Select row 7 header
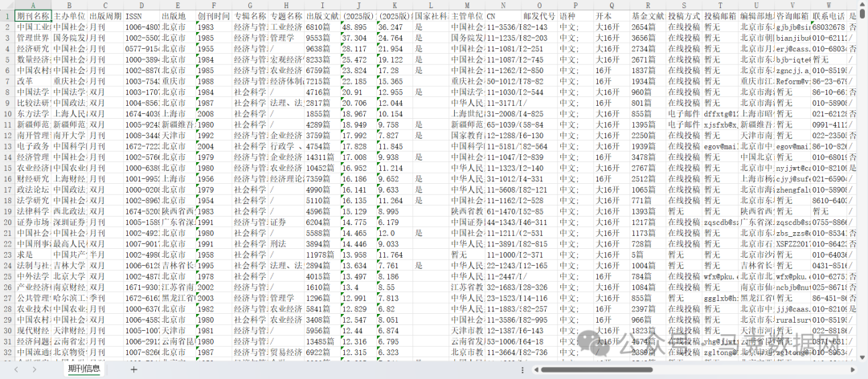 tap(7, 81)
